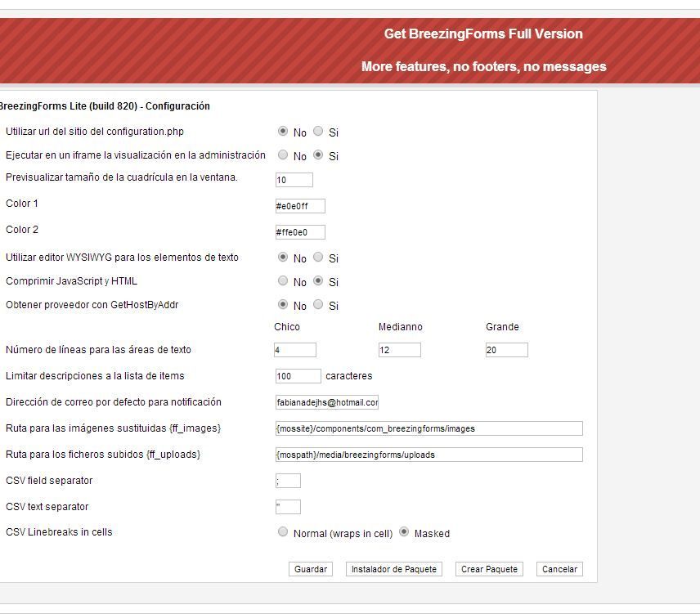Edit the ff_images path field
This screenshot has height=614, width=700.
tap(429, 428)
